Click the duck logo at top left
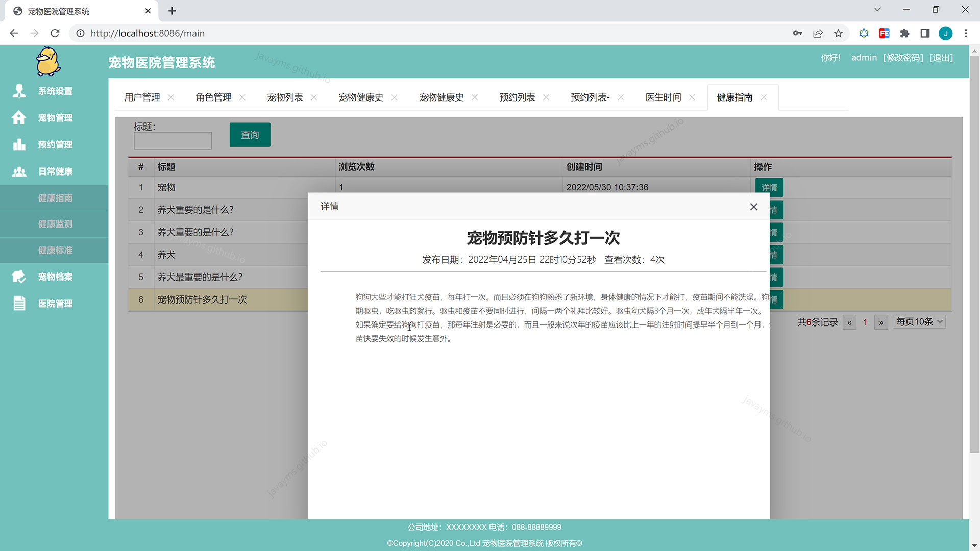The width and height of the screenshot is (980, 551). pyautogui.click(x=48, y=61)
